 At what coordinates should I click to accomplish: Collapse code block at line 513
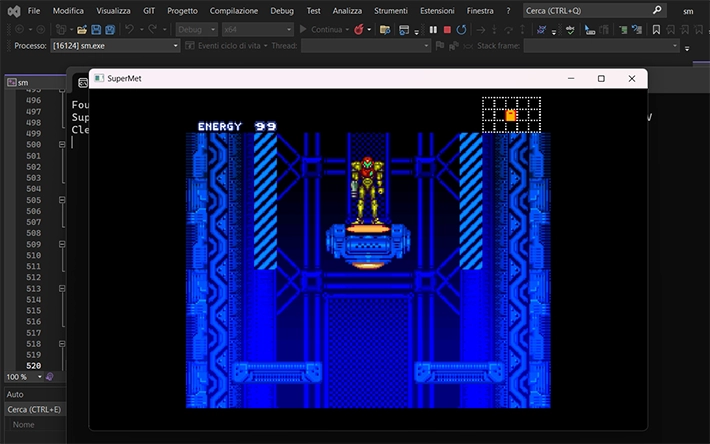click(62, 288)
